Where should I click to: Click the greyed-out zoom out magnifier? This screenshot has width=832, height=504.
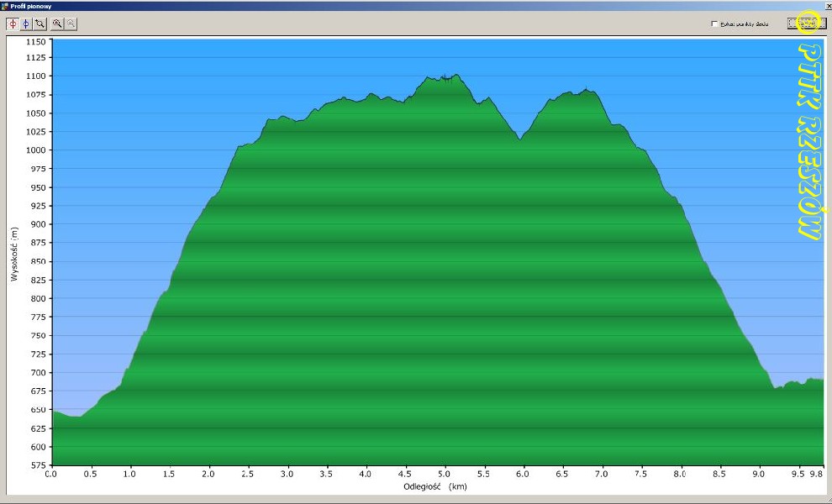pyautogui.click(x=71, y=24)
